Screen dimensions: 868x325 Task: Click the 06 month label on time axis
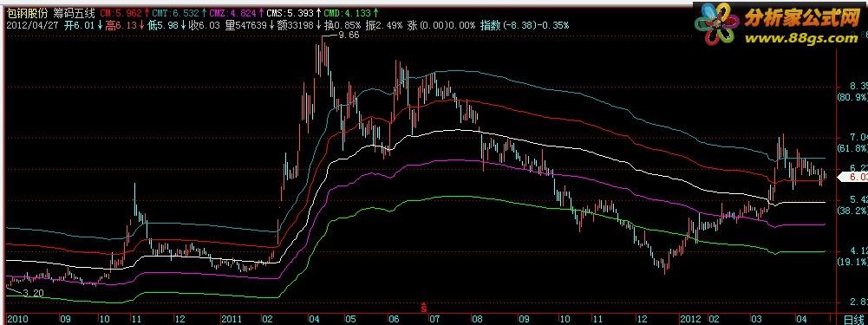pyautogui.click(x=394, y=320)
